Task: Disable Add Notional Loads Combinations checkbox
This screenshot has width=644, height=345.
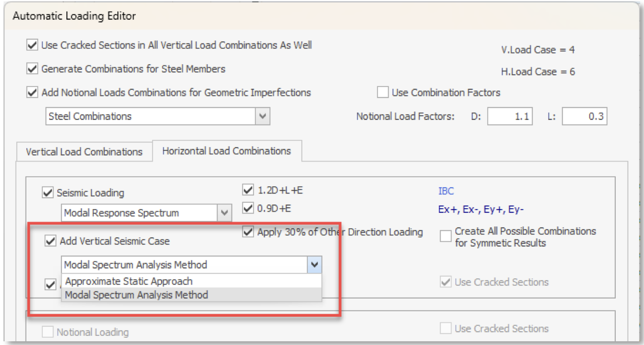Action: pos(32,92)
